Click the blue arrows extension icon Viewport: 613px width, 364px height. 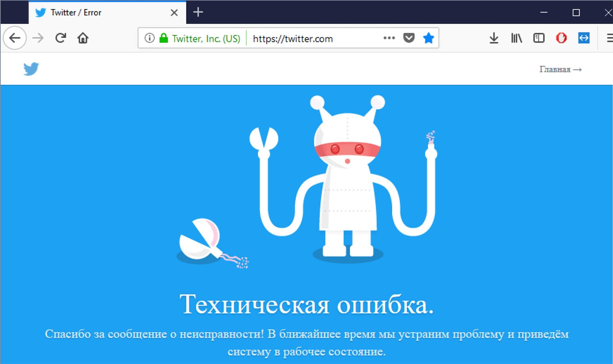pyautogui.click(x=584, y=38)
